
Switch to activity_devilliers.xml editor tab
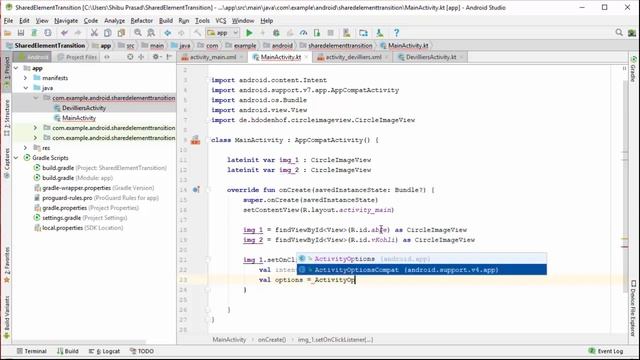tap(353, 57)
